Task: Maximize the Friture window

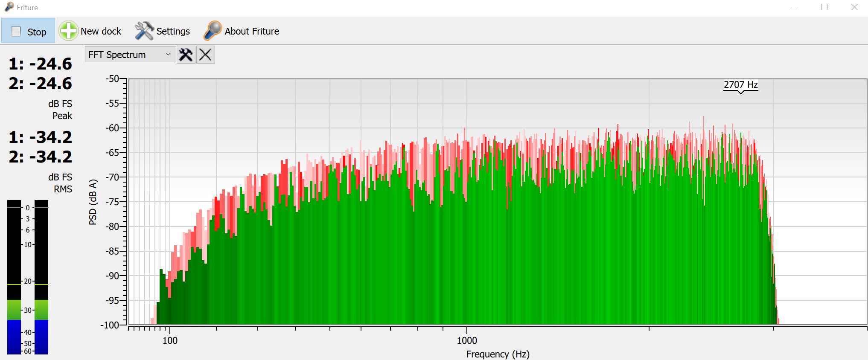Action: pyautogui.click(x=824, y=7)
